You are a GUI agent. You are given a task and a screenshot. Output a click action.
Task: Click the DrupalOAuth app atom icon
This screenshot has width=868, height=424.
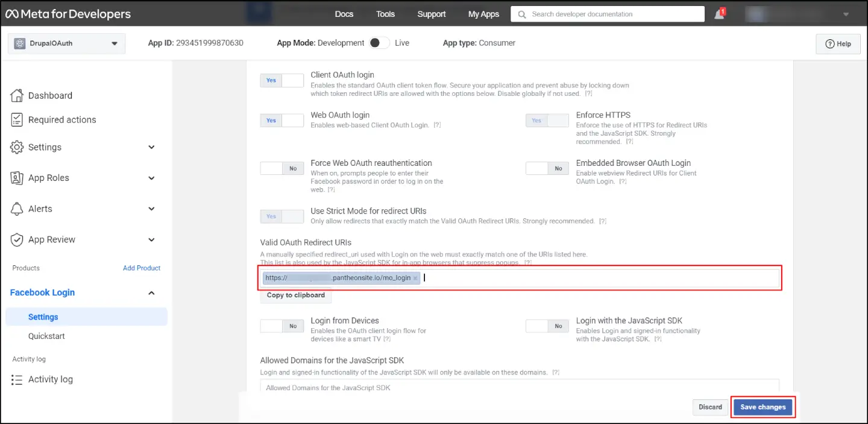click(20, 43)
